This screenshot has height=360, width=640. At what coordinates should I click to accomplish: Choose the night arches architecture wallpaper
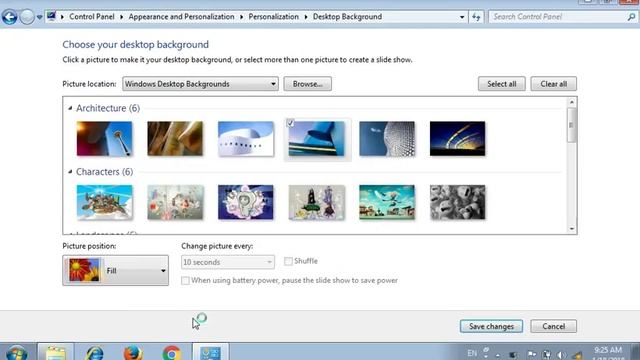tap(458, 139)
